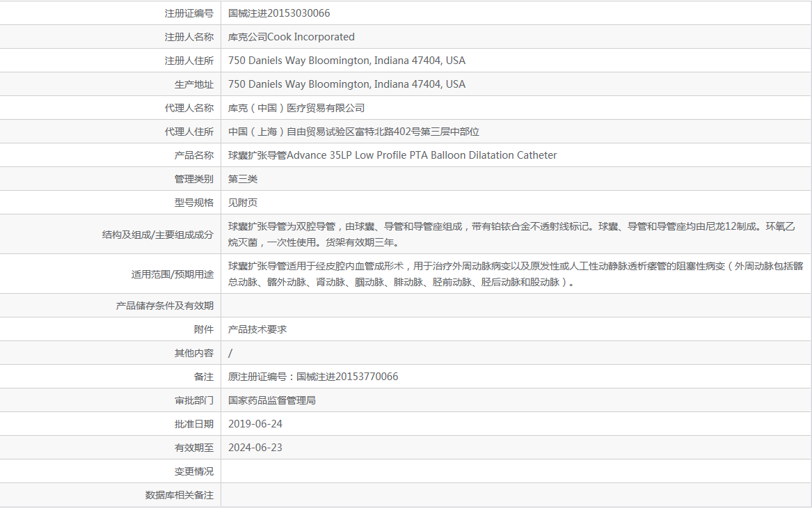The width and height of the screenshot is (812, 511).
Task: Click the 数据库相关备注 label
Action: pyautogui.click(x=180, y=495)
